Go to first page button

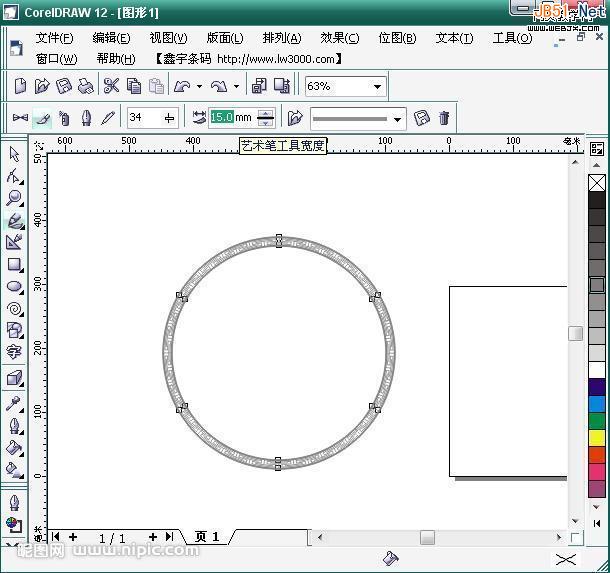click(55, 536)
